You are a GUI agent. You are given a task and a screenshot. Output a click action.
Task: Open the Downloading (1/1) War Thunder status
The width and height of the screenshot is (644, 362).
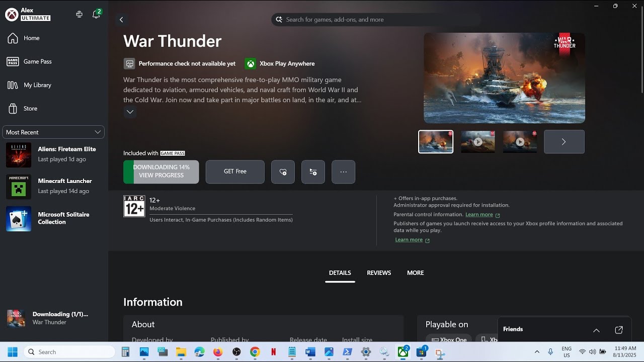[x=53, y=318]
